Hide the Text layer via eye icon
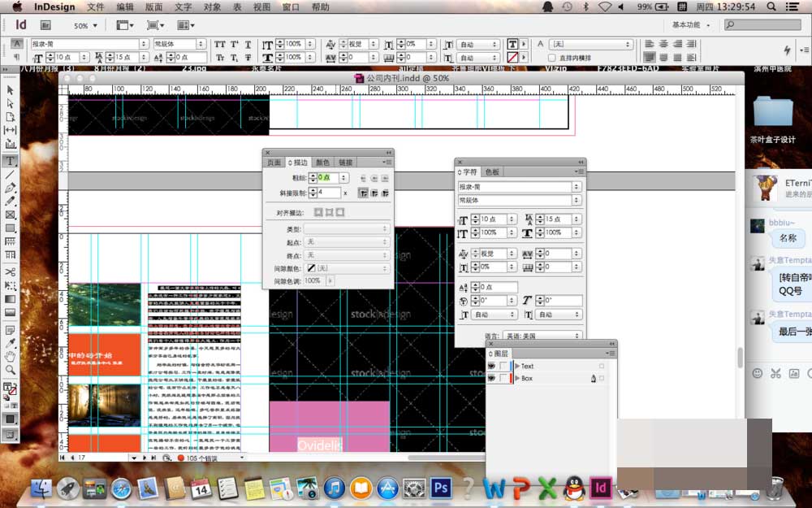Screen dimensions: 812x508 tap(491, 367)
